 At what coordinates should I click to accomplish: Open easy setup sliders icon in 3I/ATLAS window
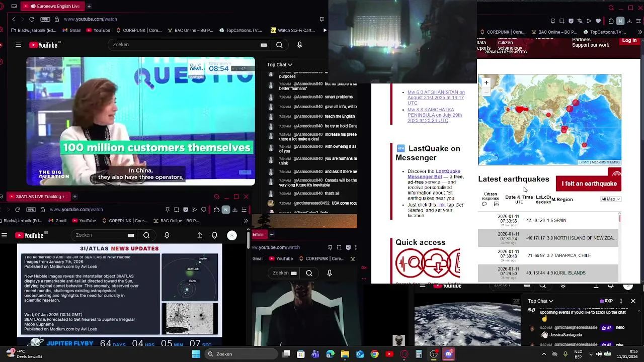[244, 210]
